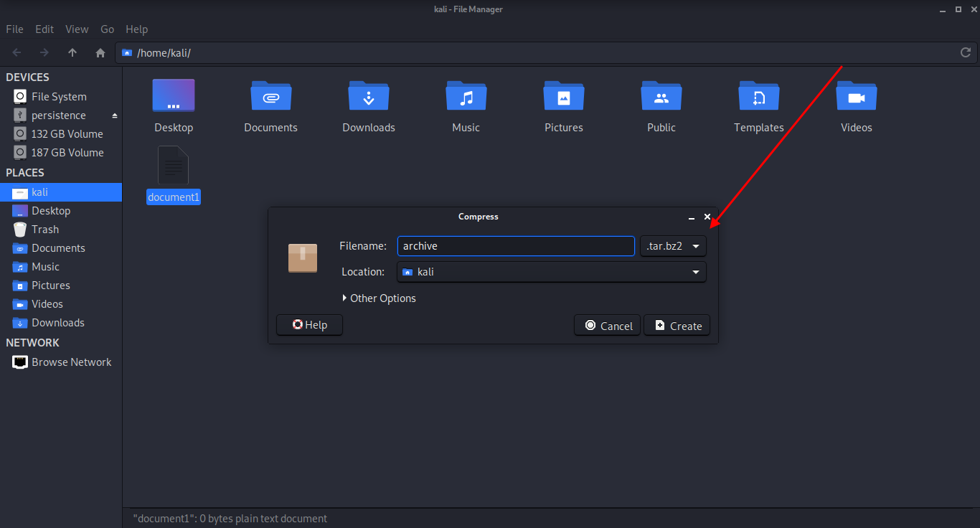The image size is (980, 528).
Task: Open the Downloads folder icon
Action: [368, 96]
